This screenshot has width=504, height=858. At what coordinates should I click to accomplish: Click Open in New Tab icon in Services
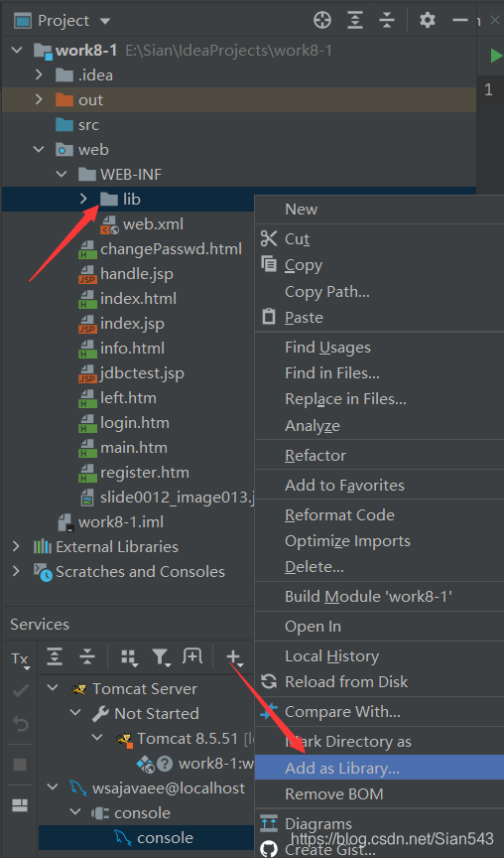click(192, 655)
